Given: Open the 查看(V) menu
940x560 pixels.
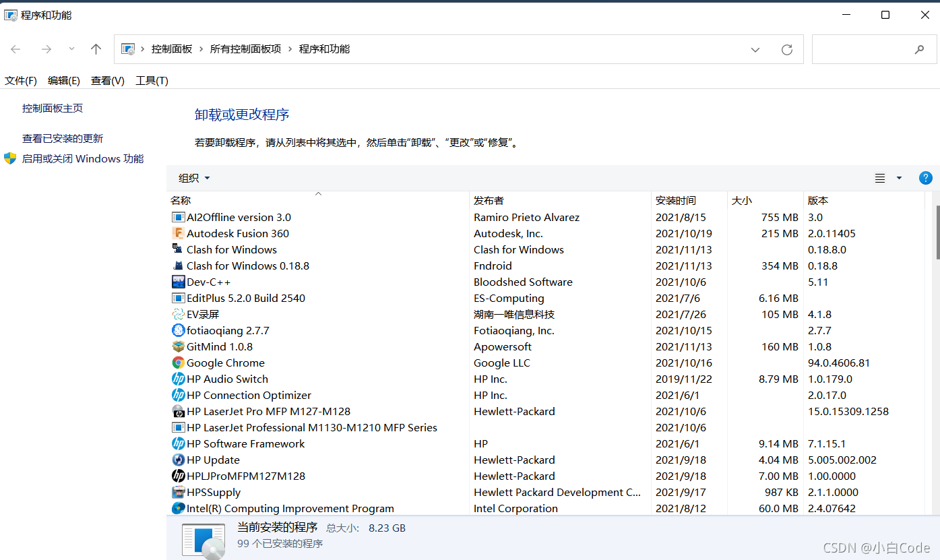Looking at the screenshot, I should [108, 81].
